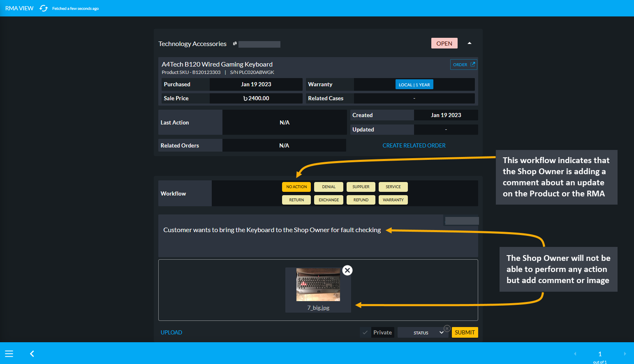The width and height of the screenshot is (634, 364).
Task: Select the SERVICE workflow option
Action: click(x=393, y=187)
